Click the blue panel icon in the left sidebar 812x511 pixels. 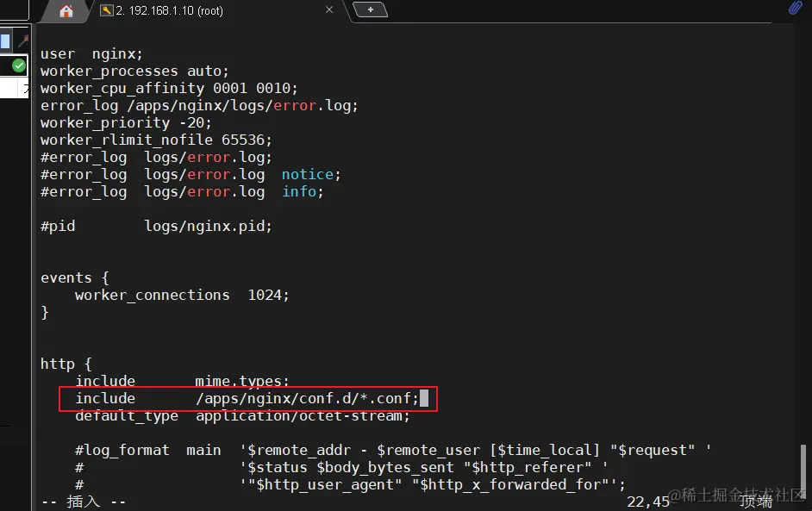click(x=5, y=41)
